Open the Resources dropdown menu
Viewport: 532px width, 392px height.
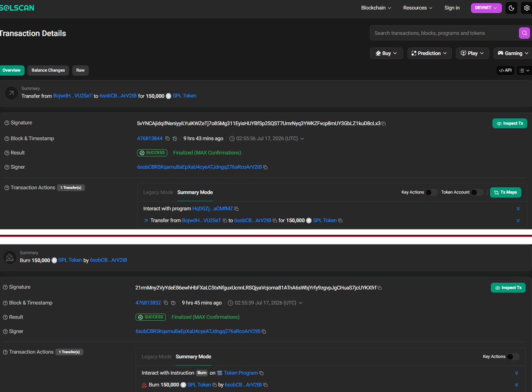(418, 8)
